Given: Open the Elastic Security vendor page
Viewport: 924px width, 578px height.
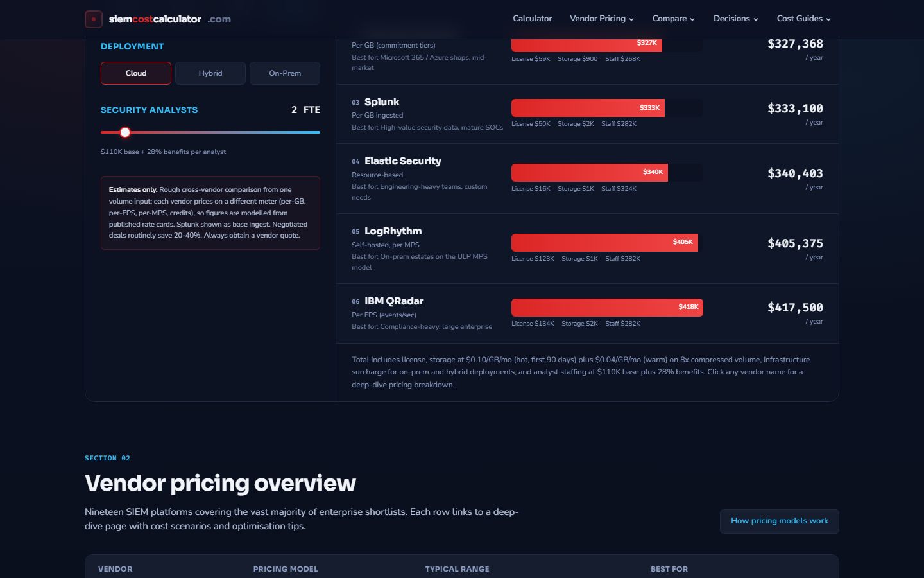Looking at the screenshot, I should click(403, 161).
